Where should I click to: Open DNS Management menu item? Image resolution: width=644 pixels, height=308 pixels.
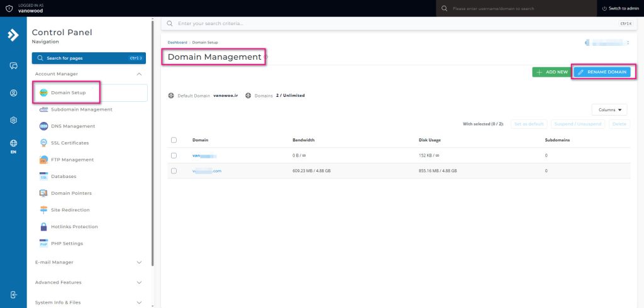(x=73, y=126)
